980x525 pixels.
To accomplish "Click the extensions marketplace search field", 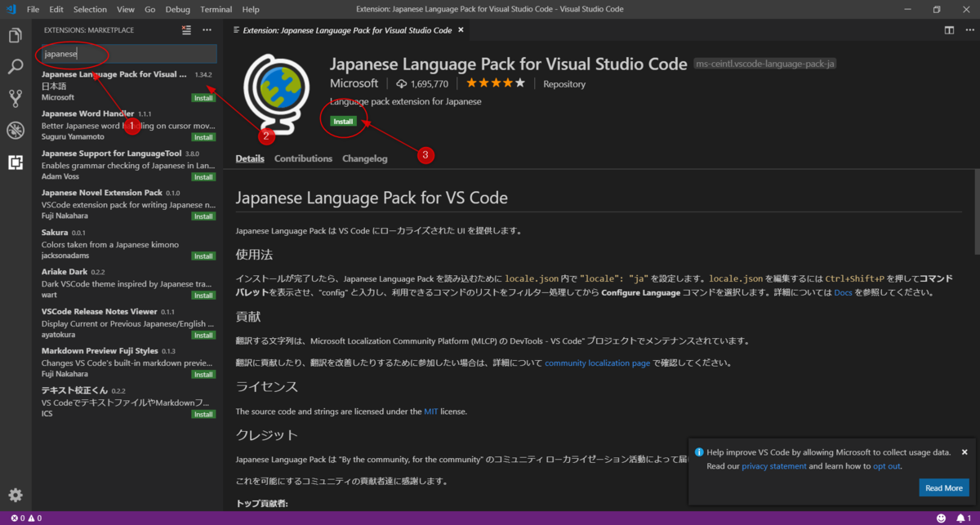I will pyautogui.click(x=127, y=54).
